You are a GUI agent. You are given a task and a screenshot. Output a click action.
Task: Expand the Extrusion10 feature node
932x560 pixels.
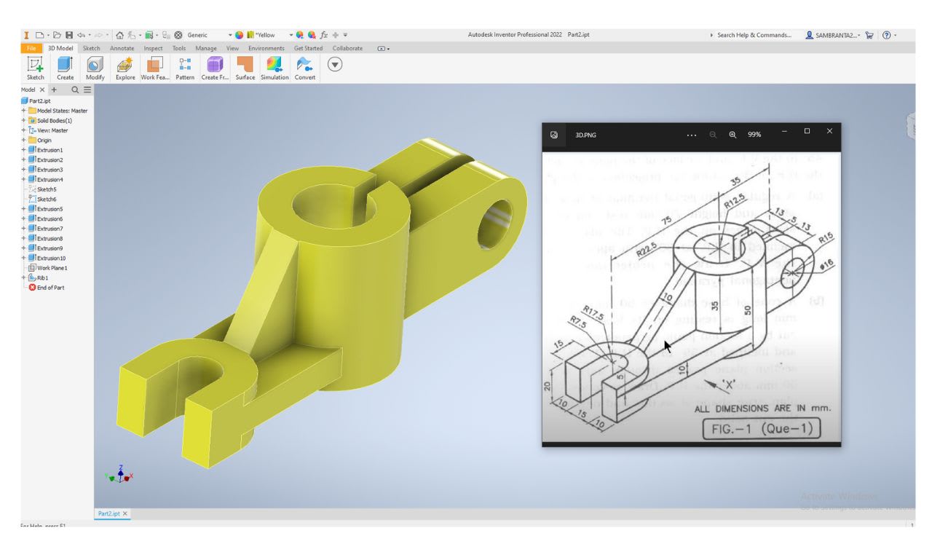pos(24,258)
